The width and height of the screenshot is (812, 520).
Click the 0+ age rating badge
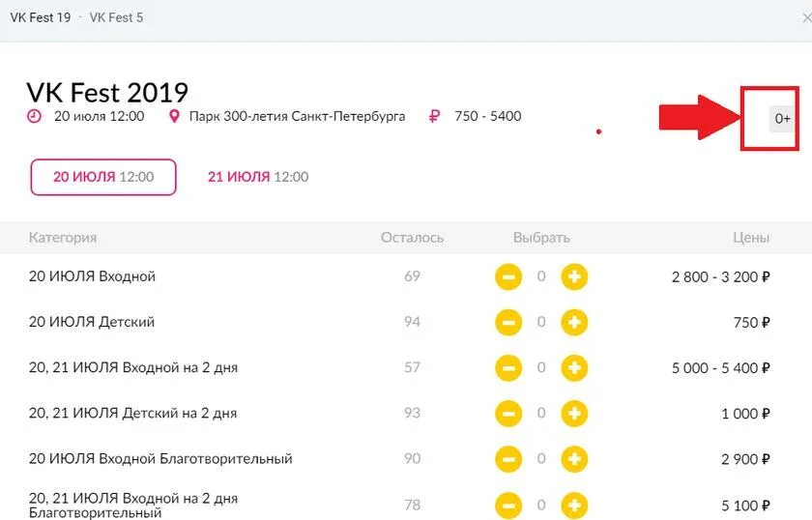(x=782, y=119)
